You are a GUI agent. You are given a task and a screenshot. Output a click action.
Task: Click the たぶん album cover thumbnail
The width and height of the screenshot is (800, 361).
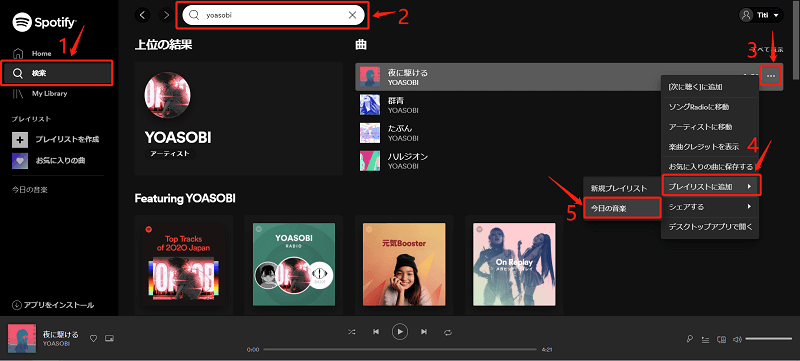tap(369, 133)
